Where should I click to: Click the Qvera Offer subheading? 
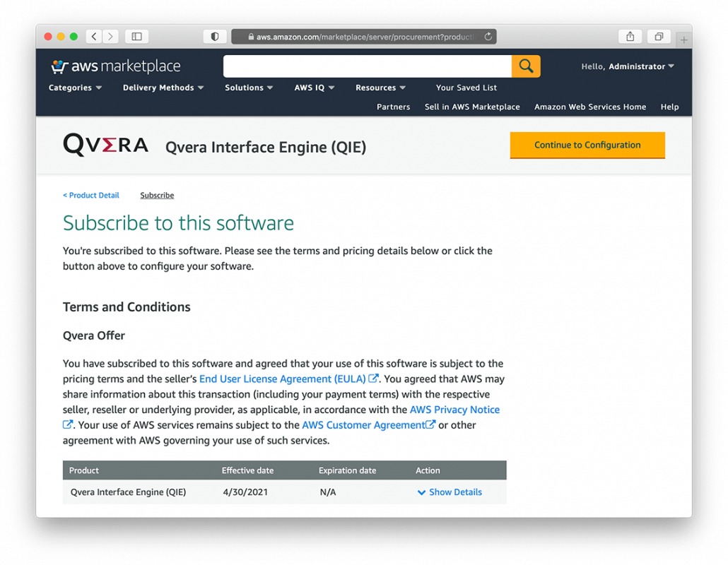coord(94,335)
